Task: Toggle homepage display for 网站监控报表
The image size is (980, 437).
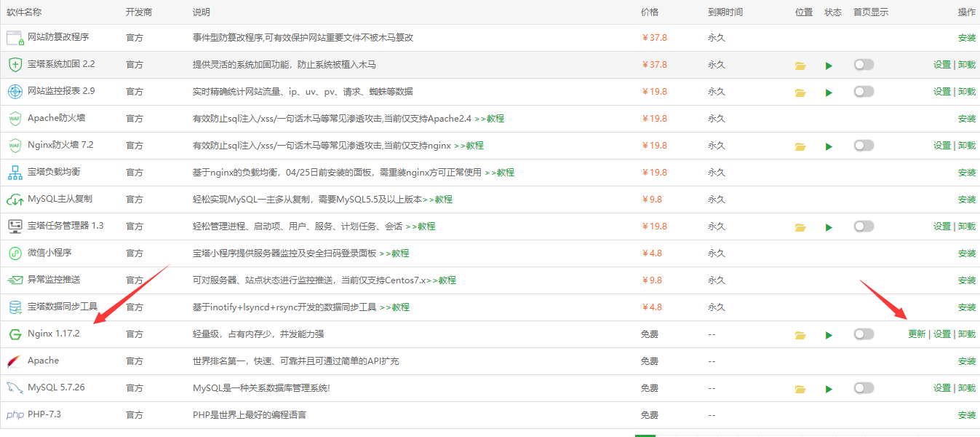Action: tap(864, 92)
